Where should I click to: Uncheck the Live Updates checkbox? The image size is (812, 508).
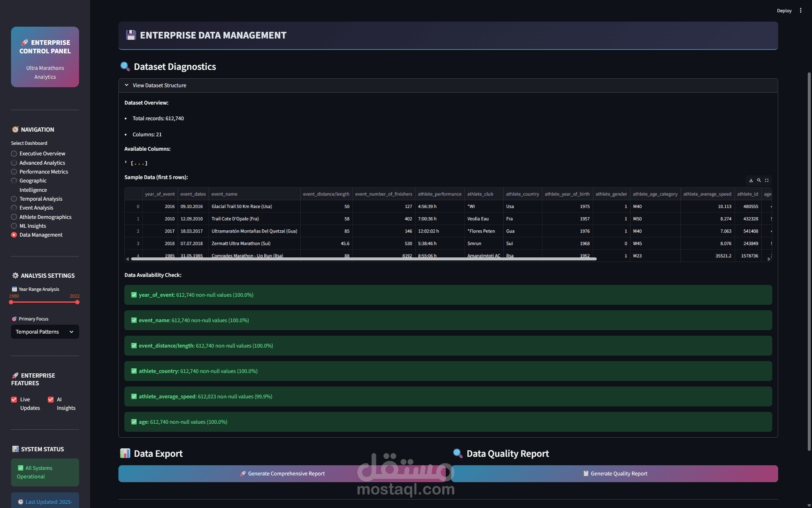click(x=14, y=400)
